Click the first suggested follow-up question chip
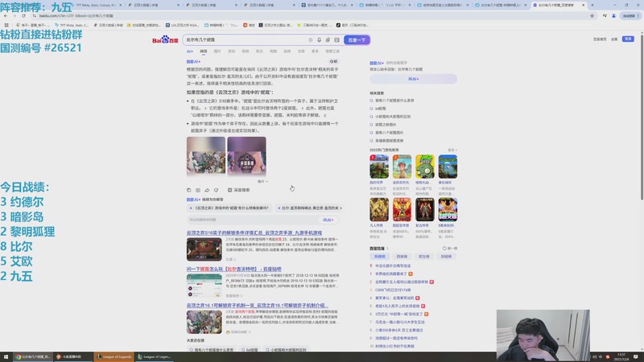This screenshot has height=362, width=644. [x=229, y=208]
